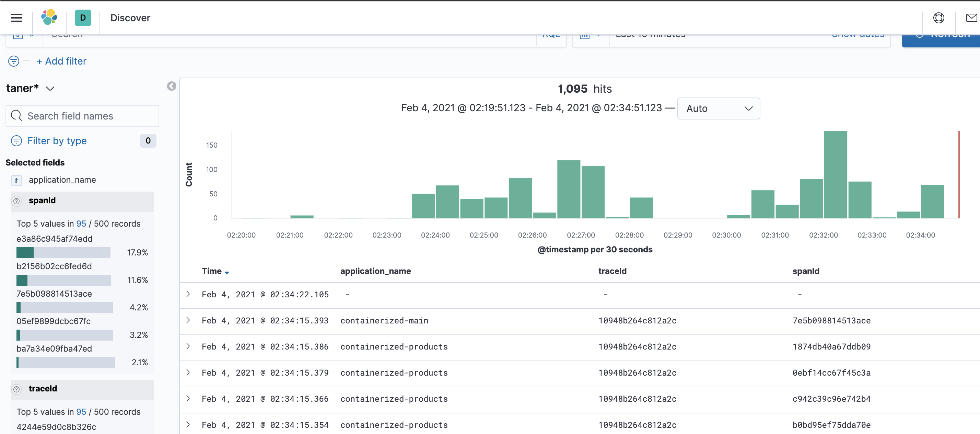Toggle the application_name selected field
Screen dimensions: 980x434
click(62, 180)
